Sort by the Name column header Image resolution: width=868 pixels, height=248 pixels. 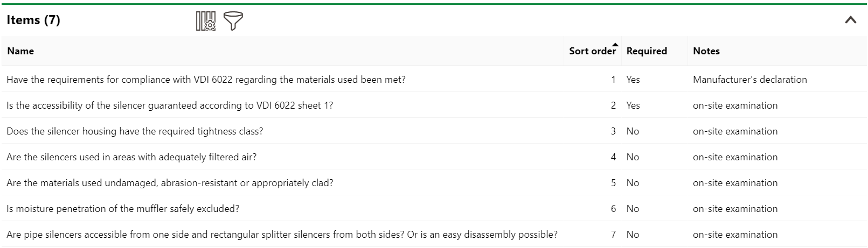[x=20, y=51]
